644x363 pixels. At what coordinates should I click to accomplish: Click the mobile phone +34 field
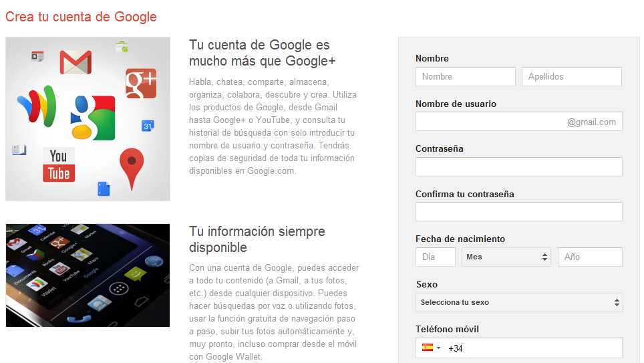coord(518,348)
